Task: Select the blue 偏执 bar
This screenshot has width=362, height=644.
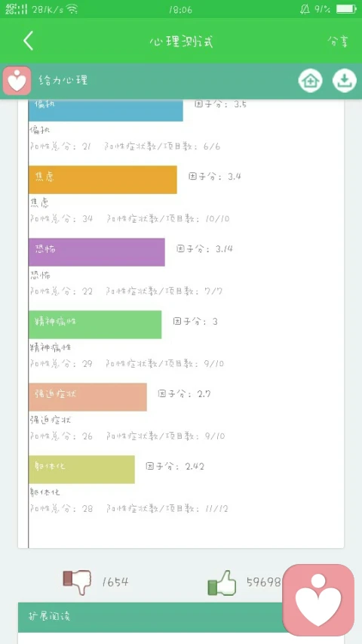Action: click(106, 110)
